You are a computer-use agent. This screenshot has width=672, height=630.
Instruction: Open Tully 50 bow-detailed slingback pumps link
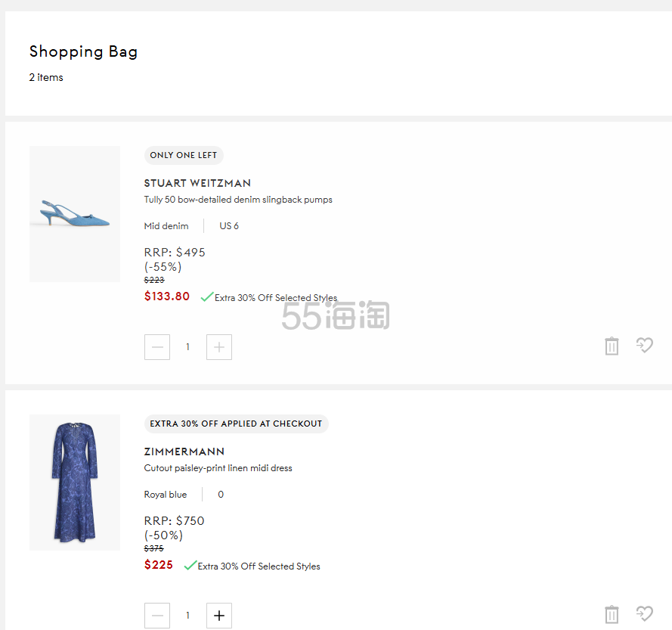tap(238, 200)
